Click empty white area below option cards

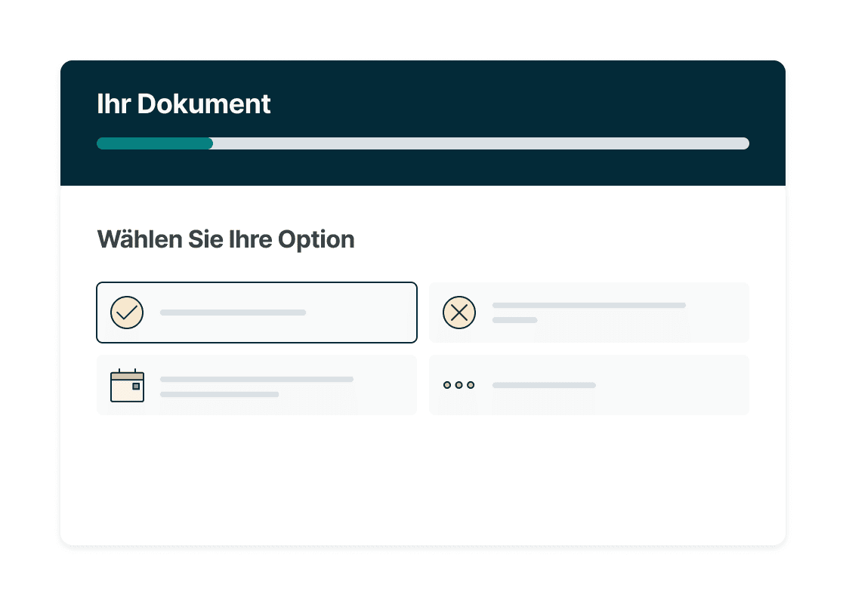(x=423, y=480)
